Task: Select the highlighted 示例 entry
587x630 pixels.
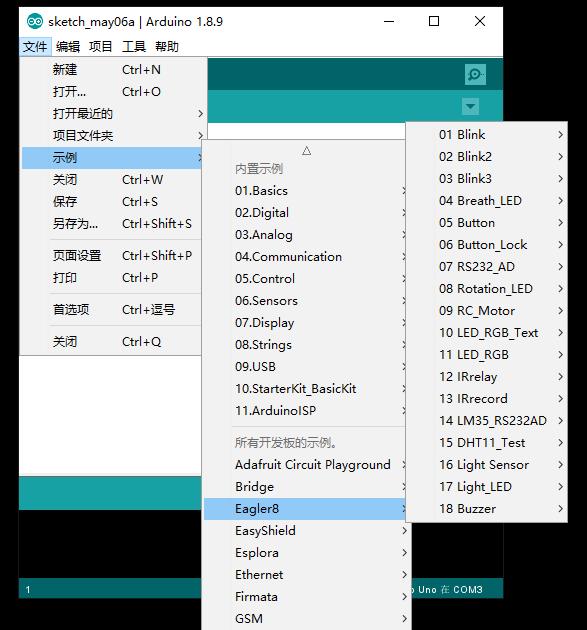Action: click(x=111, y=158)
